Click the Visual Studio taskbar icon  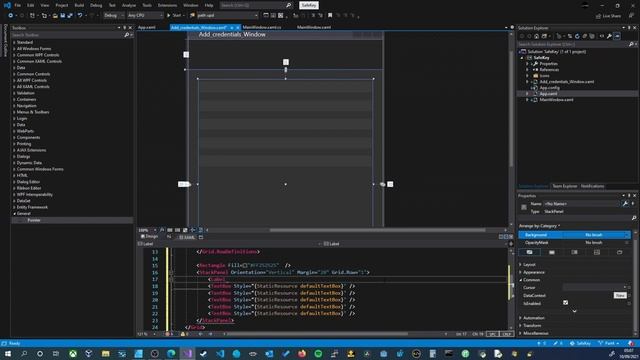(187, 353)
